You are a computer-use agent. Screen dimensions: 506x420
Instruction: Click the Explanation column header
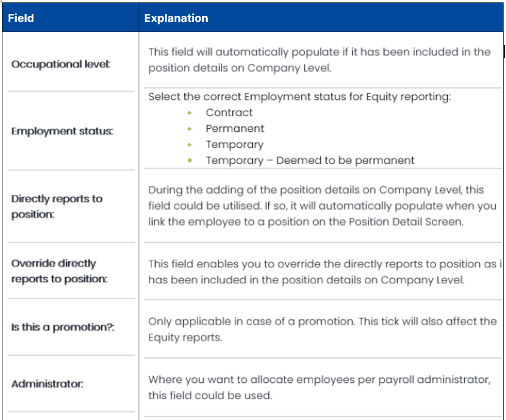pos(176,18)
